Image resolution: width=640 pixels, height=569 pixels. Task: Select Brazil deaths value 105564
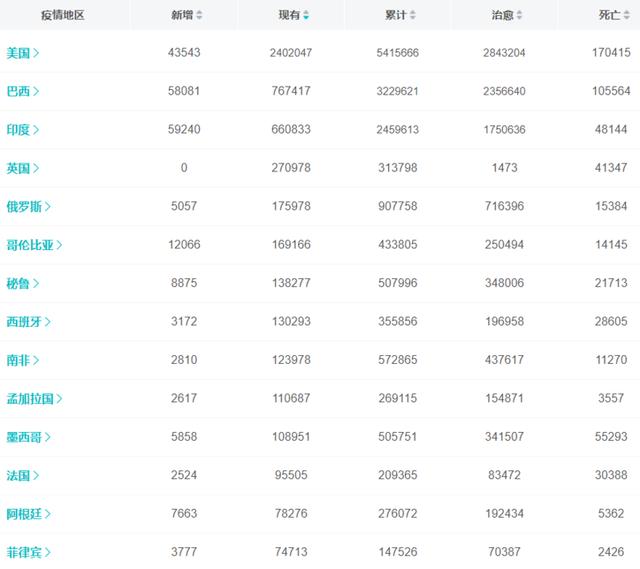611,91
